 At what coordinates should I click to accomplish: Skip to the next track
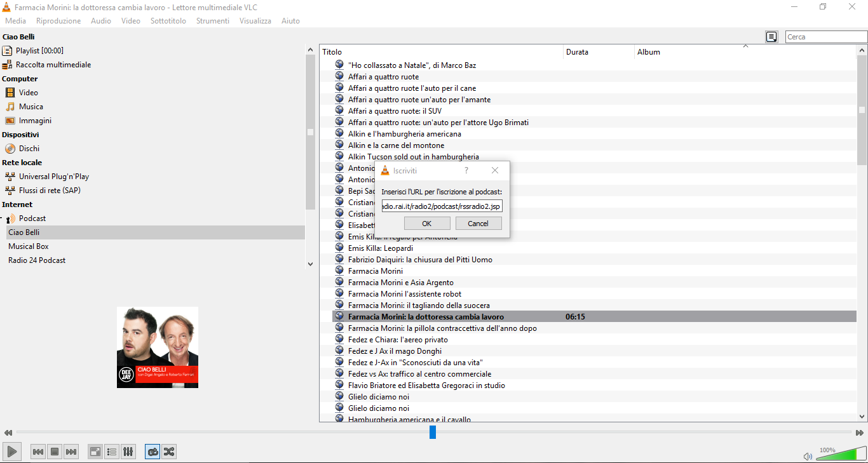click(71, 452)
